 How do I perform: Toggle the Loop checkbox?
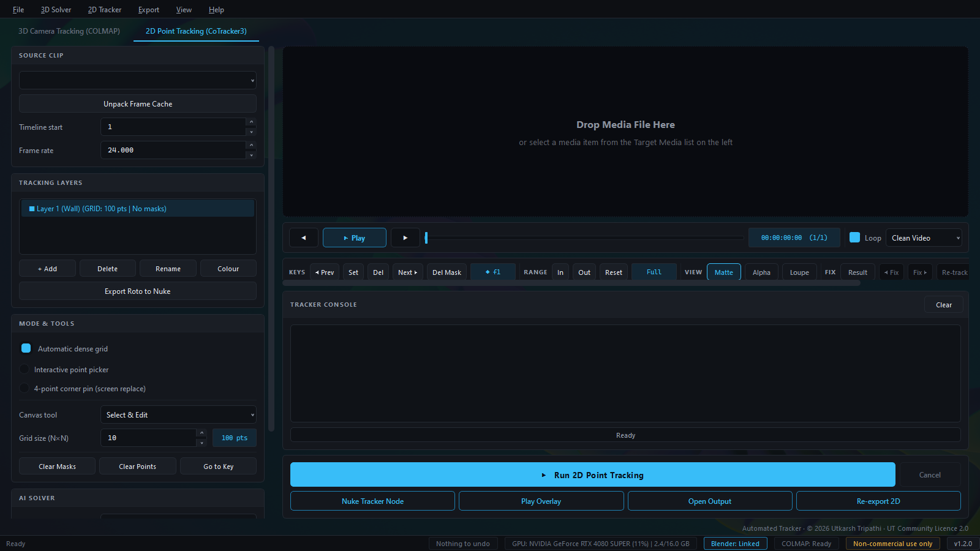tap(854, 238)
